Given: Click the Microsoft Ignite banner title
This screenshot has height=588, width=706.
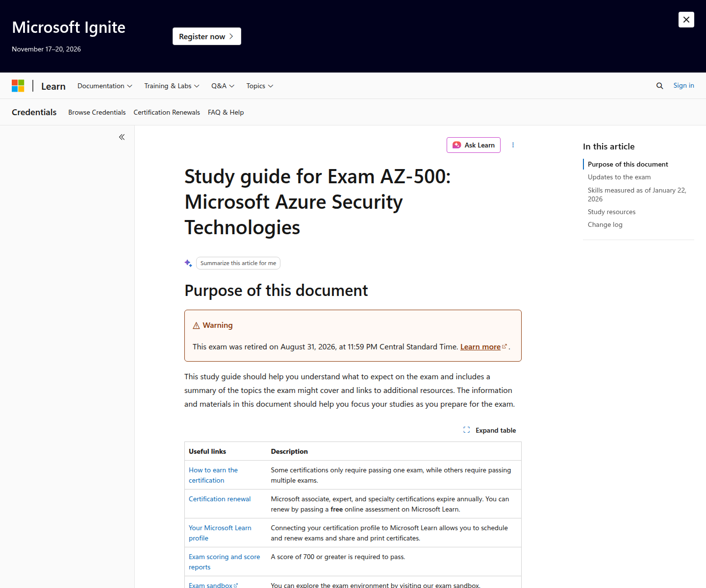Looking at the screenshot, I should [x=69, y=27].
